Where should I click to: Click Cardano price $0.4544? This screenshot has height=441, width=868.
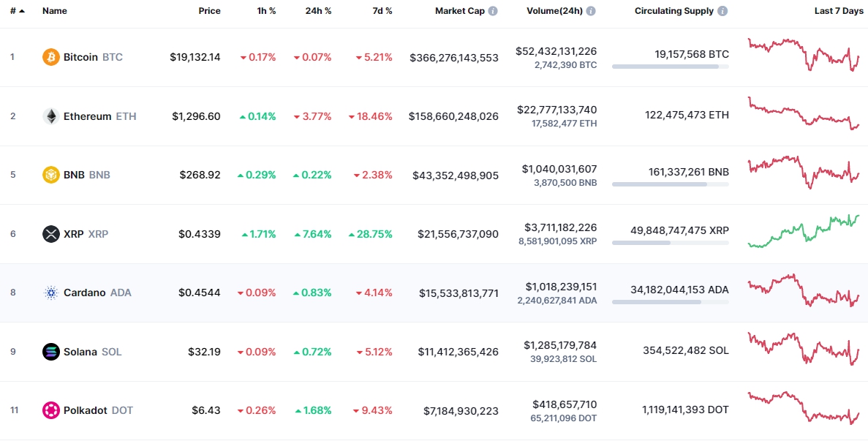point(200,293)
